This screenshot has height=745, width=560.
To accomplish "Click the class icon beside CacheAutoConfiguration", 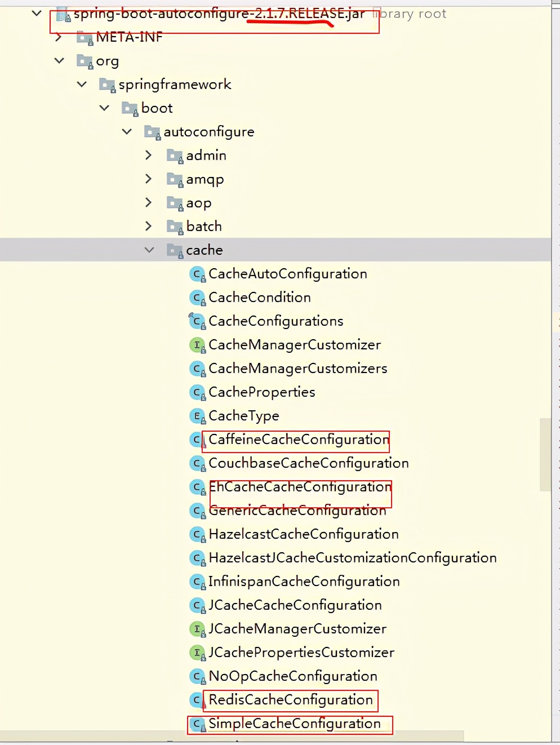I will pyautogui.click(x=198, y=274).
